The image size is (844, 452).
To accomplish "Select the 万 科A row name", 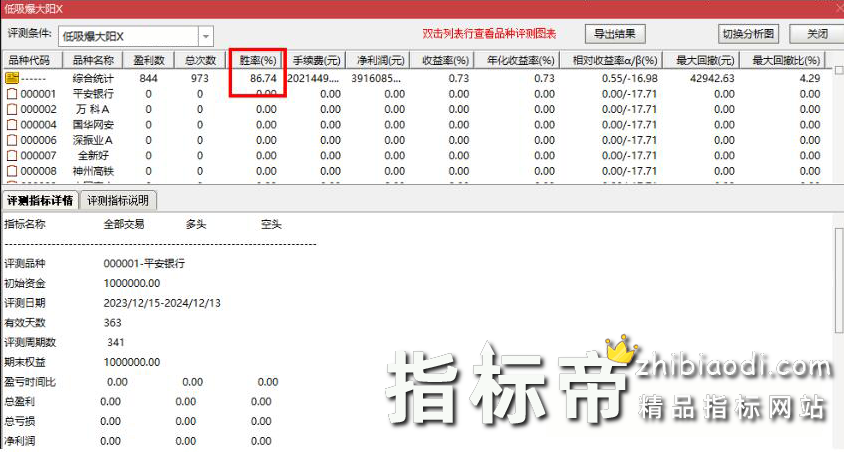I will click(93, 109).
